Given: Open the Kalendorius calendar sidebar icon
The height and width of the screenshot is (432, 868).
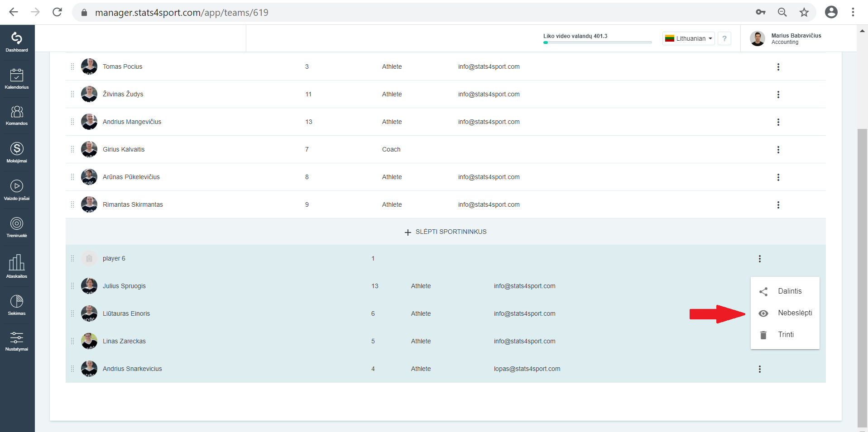Looking at the screenshot, I should [17, 79].
